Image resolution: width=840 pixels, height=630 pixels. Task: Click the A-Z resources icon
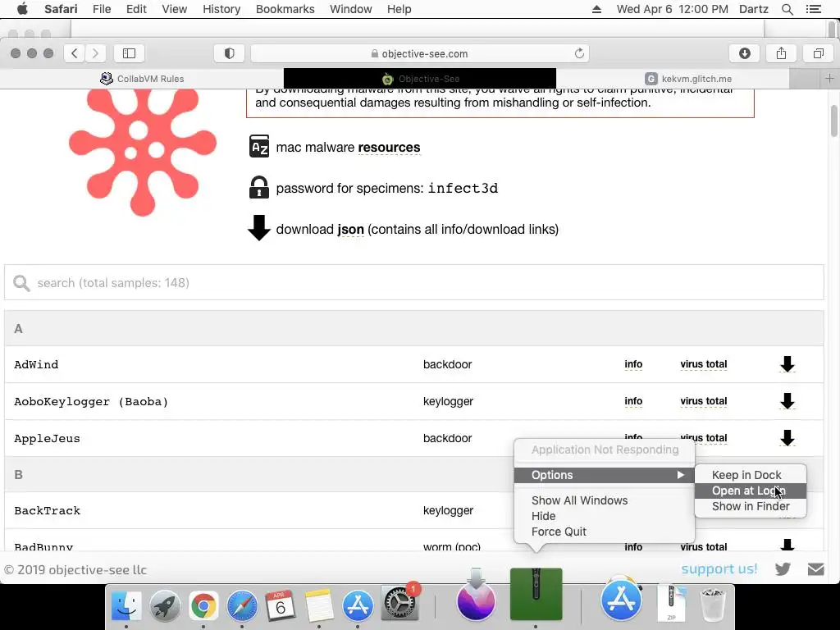(259, 146)
